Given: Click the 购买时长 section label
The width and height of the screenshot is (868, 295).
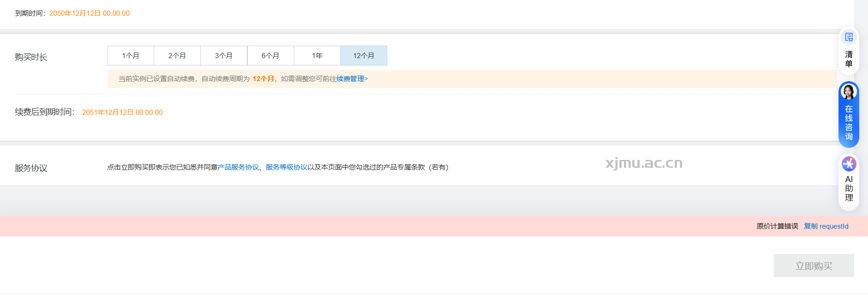Looking at the screenshot, I should 31,57.
